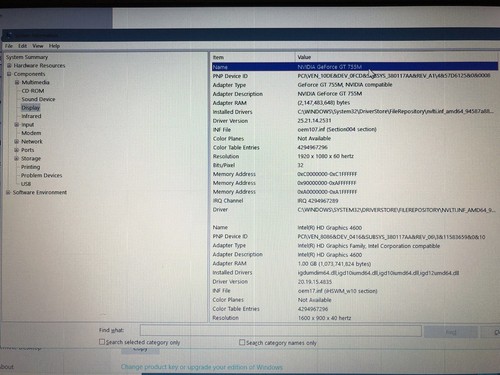Expand the Hardware Resources tree node
The height and width of the screenshot is (375, 500).
pyautogui.click(x=9, y=66)
